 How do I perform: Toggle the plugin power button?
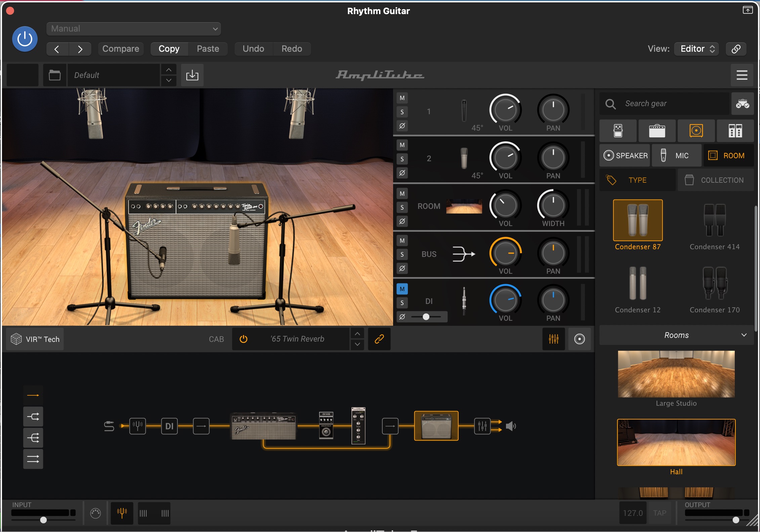(25, 39)
